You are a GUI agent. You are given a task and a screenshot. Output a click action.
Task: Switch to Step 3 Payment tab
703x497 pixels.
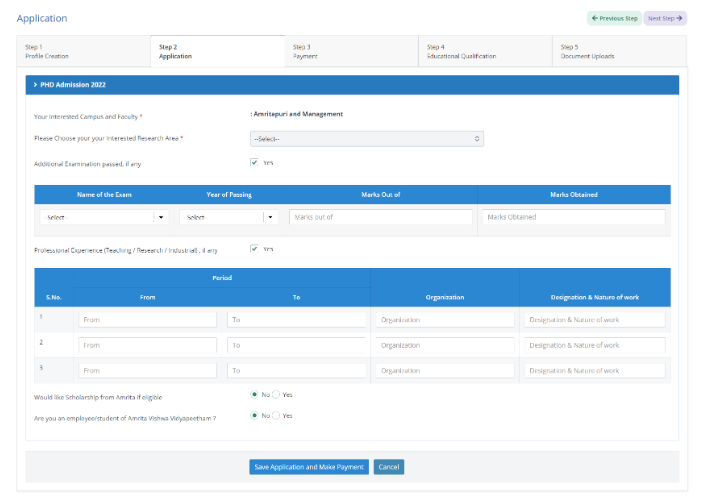(x=351, y=51)
